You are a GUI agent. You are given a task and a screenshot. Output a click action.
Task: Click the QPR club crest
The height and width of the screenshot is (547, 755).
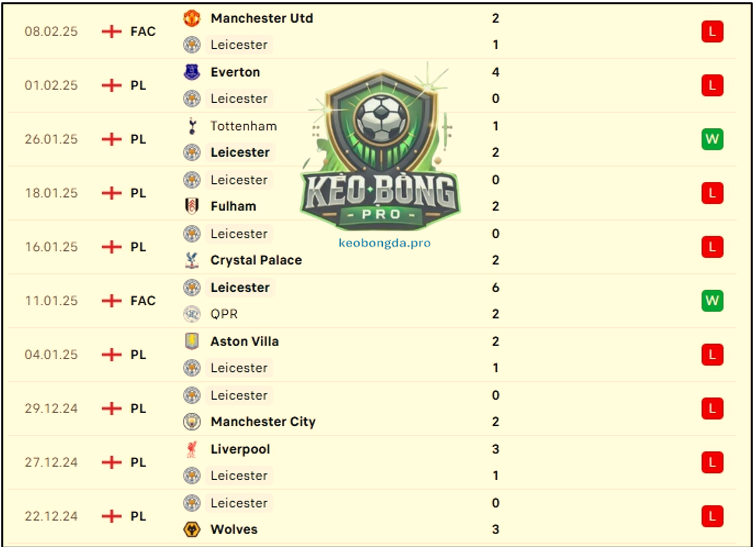pos(192,314)
